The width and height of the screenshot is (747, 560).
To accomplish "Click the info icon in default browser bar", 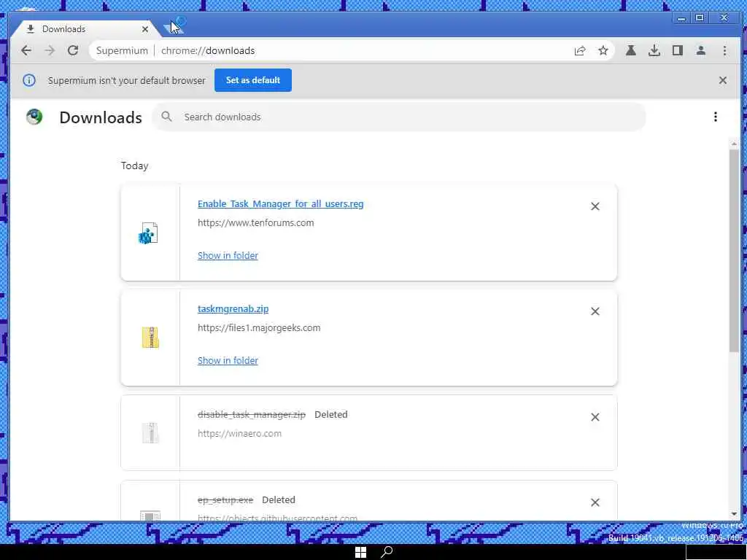I will (x=29, y=80).
